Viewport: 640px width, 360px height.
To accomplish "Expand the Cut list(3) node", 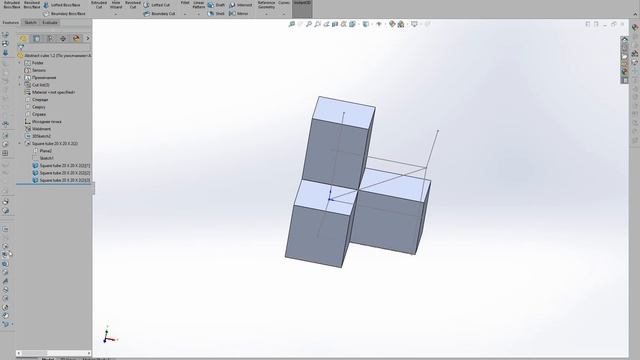I will click(x=20, y=85).
